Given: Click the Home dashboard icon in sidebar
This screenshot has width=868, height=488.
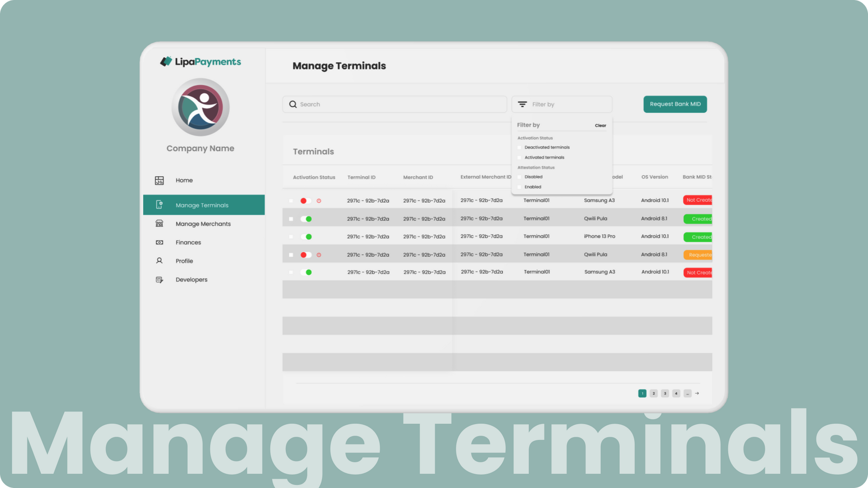Looking at the screenshot, I should coord(159,180).
